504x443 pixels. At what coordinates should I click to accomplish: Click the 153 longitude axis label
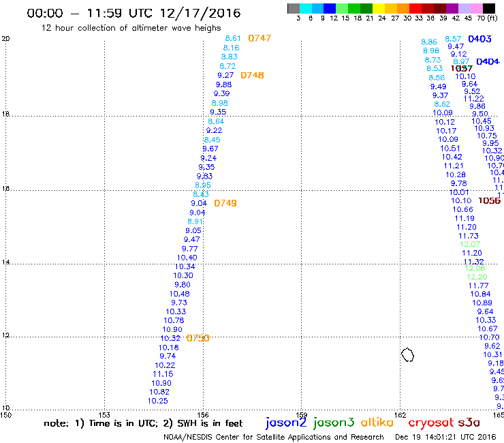click(x=104, y=415)
